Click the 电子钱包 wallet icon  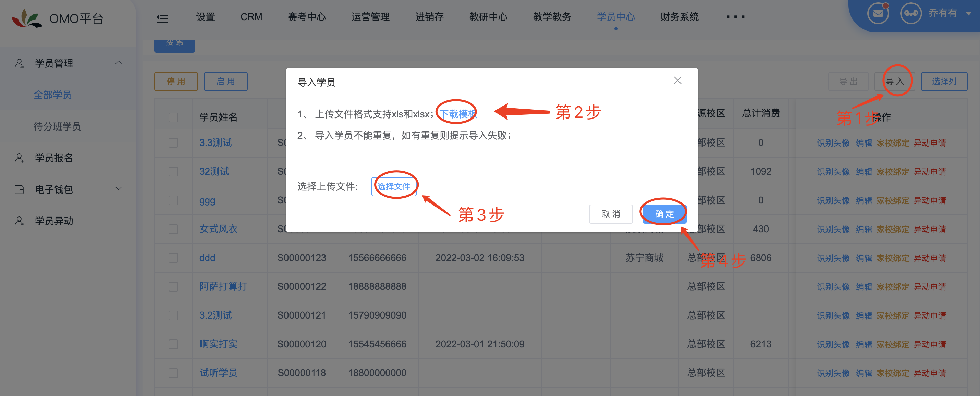click(19, 189)
